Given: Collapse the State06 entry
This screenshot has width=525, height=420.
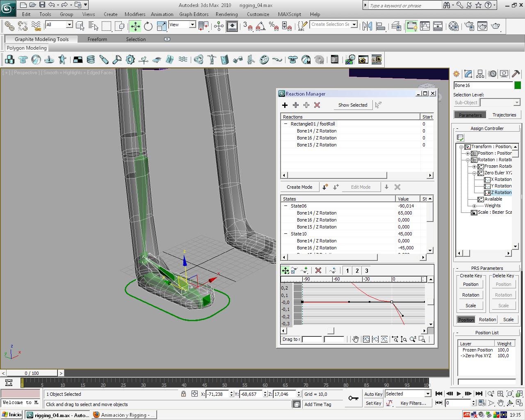Looking at the screenshot, I should [x=286, y=206].
